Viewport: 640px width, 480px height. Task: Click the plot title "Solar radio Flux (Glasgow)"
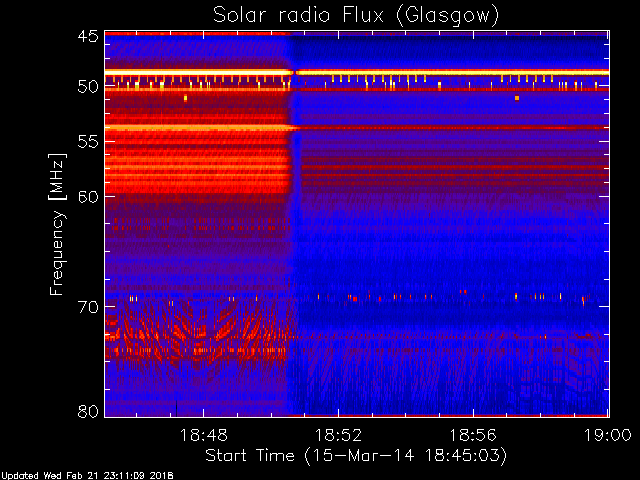coord(356,16)
